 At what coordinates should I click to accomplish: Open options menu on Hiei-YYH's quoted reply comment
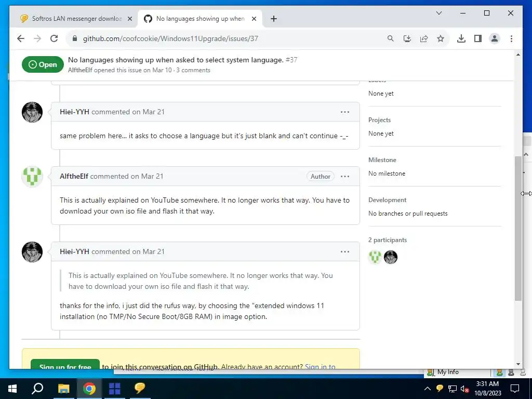(345, 252)
